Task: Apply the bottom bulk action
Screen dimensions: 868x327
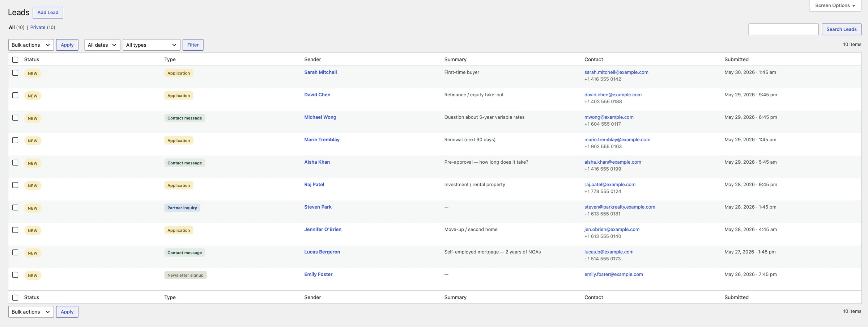Action: [67, 312]
